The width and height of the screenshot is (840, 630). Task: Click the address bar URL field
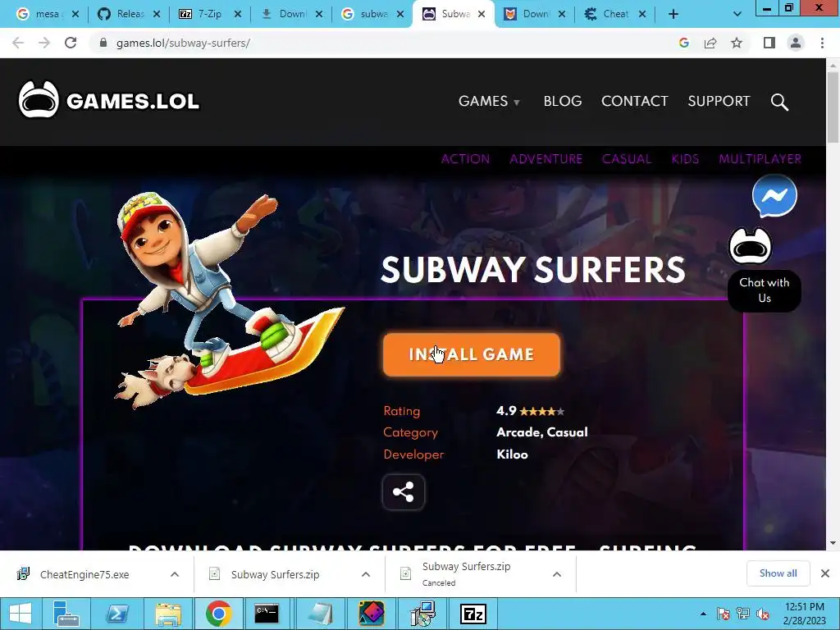point(386,43)
